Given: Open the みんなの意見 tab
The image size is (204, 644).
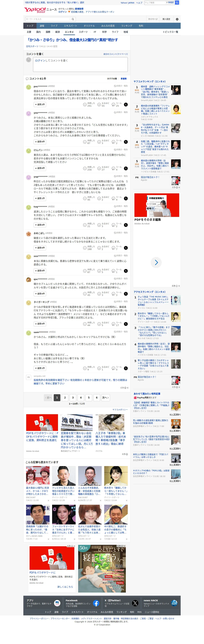Looking at the screenshot, I should coord(108,26).
